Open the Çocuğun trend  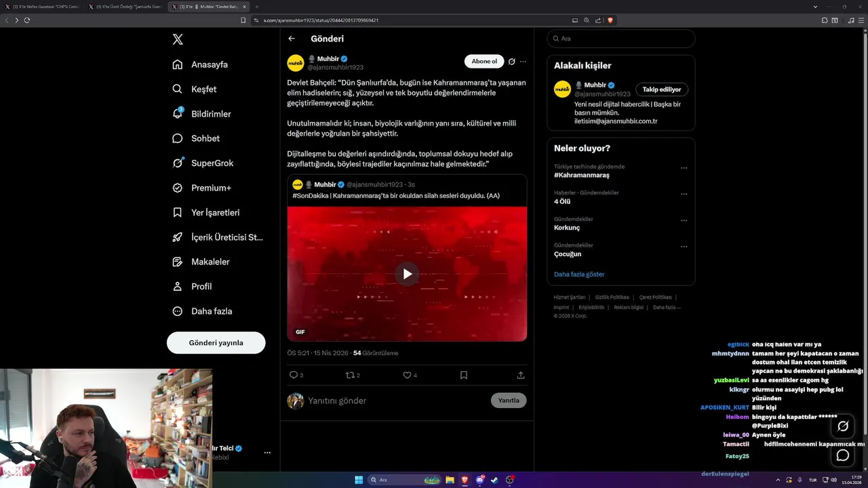[x=568, y=254]
